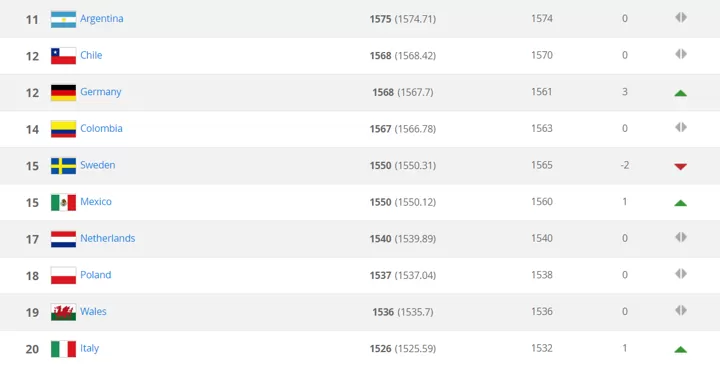Viewport: 720px width, 365px height.
Task: Open the Colombia team link
Action: (x=101, y=128)
